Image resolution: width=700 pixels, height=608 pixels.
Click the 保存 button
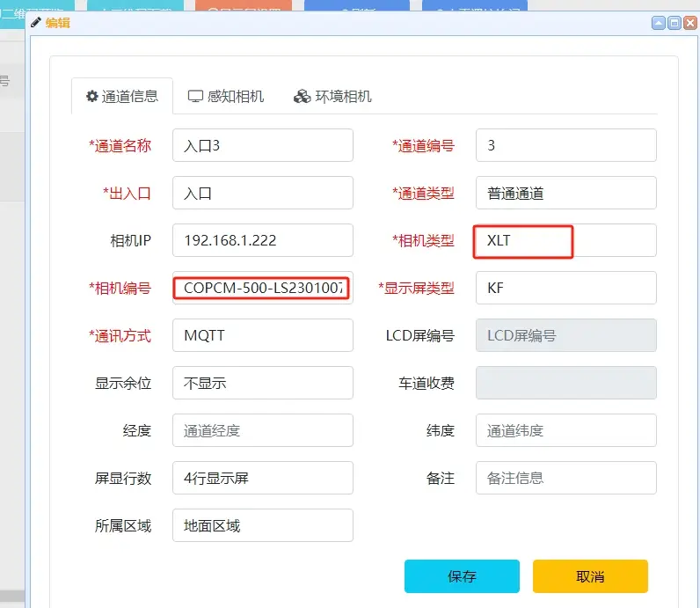coord(462,576)
